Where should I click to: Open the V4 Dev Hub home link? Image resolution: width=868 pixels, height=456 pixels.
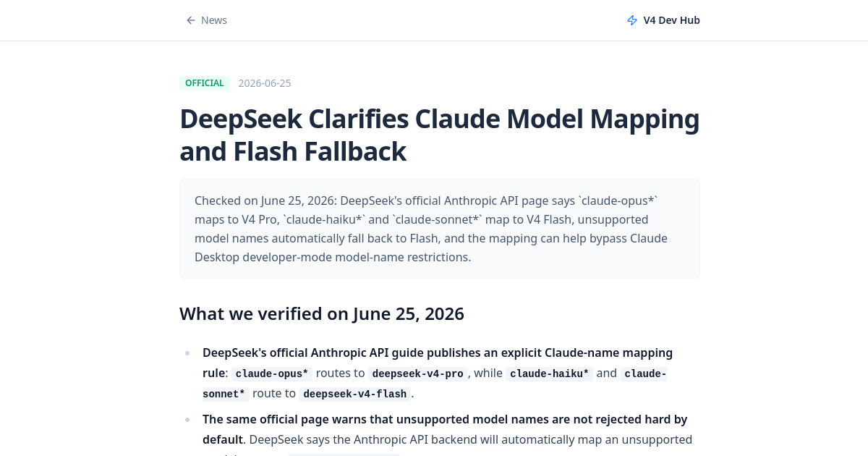click(663, 20)
